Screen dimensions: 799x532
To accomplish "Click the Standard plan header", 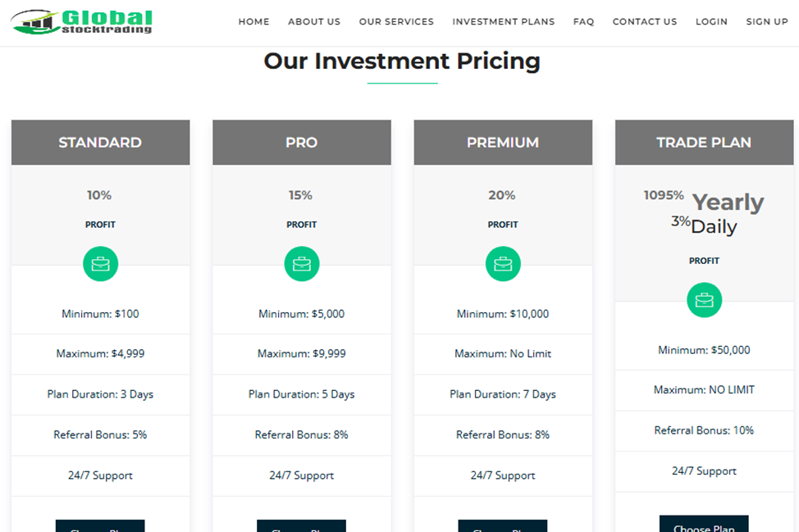I will (100, 143).
